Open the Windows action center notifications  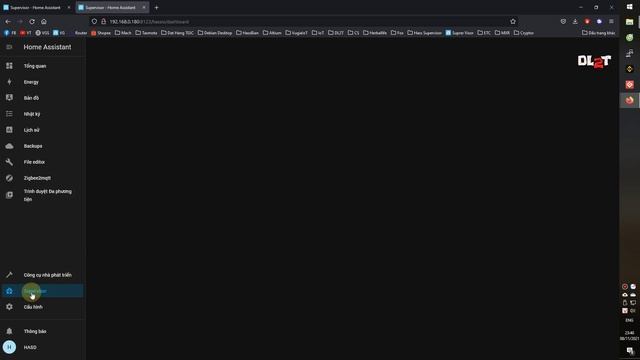630,351
